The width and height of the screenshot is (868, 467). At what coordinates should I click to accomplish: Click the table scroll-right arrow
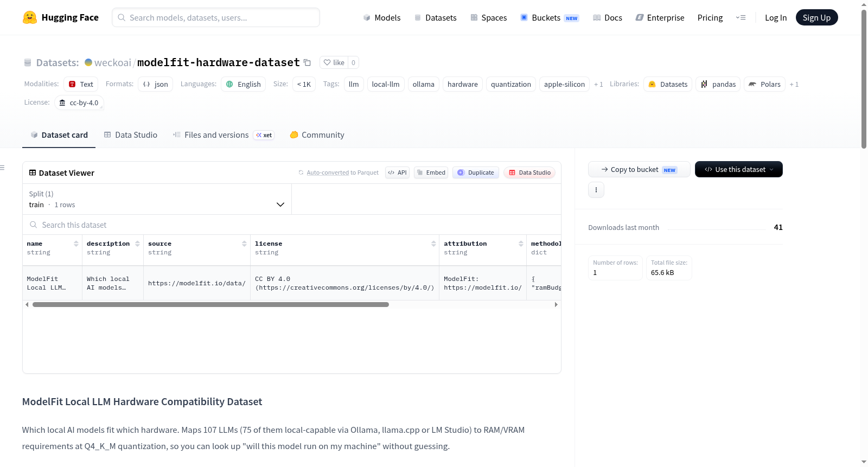click(x=556, y=305)
